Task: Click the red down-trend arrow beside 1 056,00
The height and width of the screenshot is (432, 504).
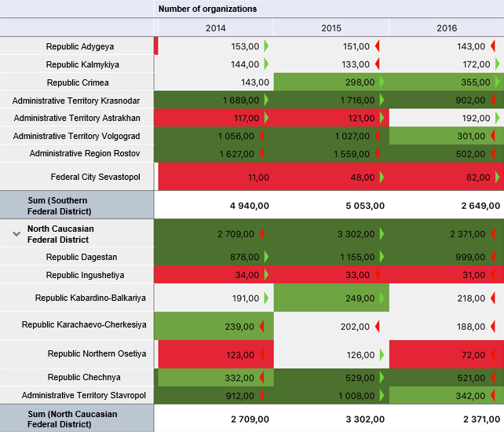Action: pyautogui.click(x=262, y=136)
